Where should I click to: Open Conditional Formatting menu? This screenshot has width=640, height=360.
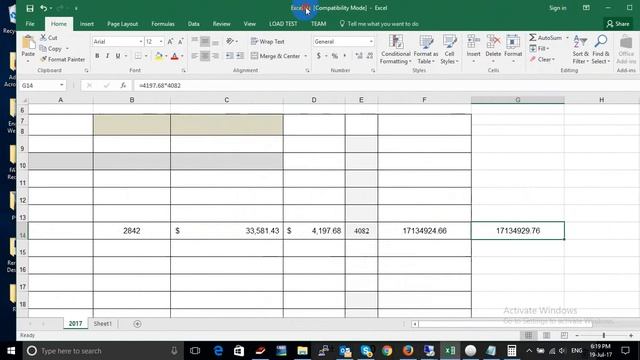click(x=395, y=49)
